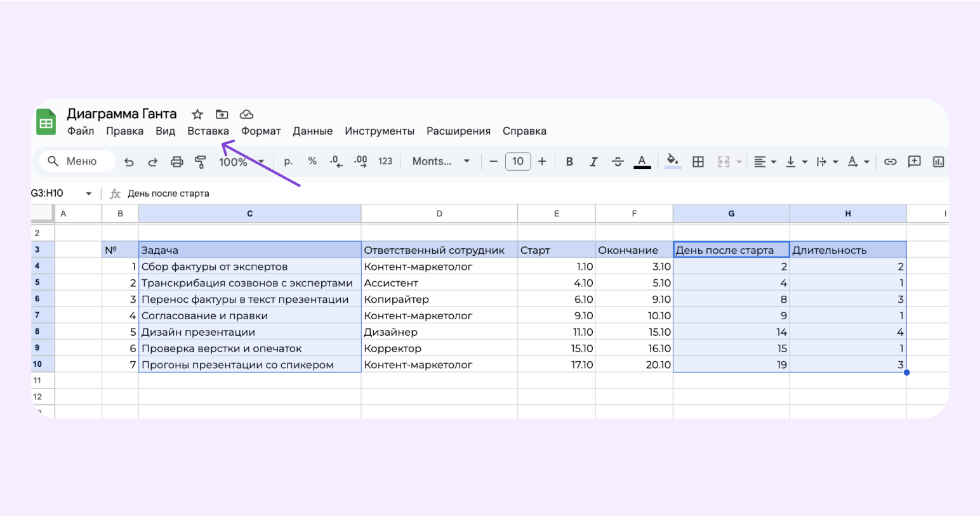Toggle bold formatting
Screen dimensions: 980x516
coord(569,162)
